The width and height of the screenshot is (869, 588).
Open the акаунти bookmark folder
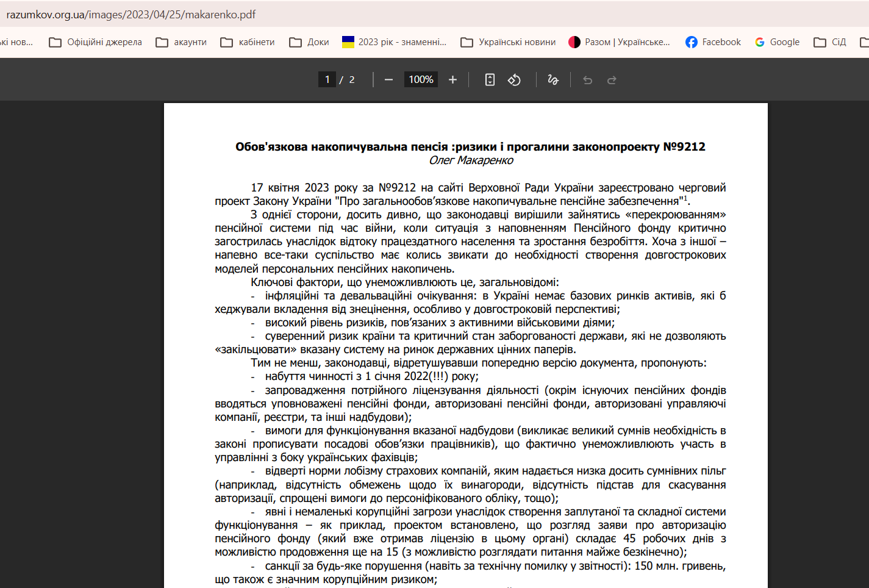coord(181,42)
